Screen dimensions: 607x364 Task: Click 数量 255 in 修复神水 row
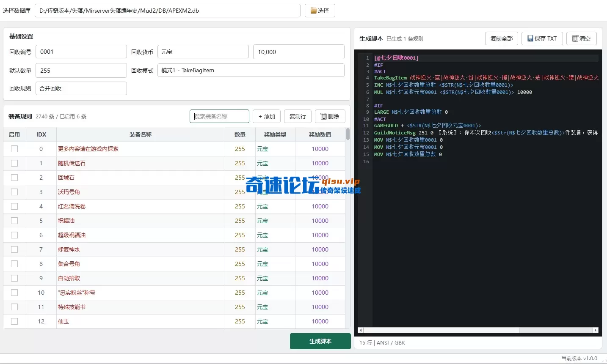click(240, 249)
